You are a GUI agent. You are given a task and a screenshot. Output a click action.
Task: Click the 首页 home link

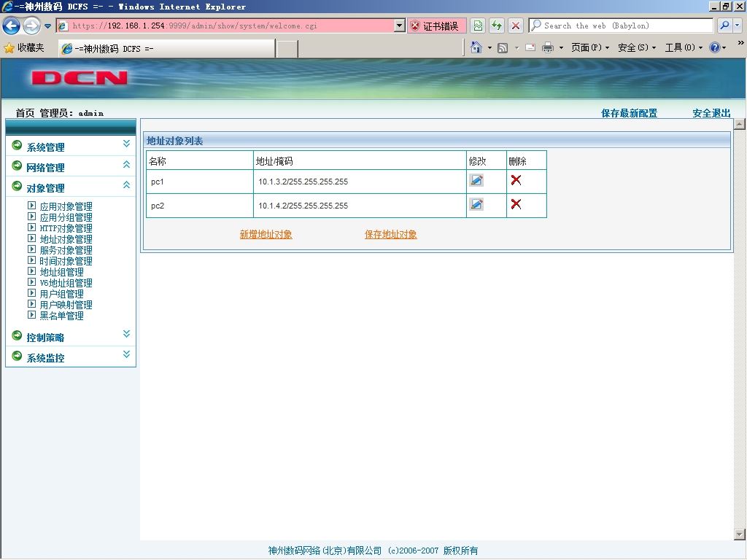pyautogui.click(x=25, y=113)
